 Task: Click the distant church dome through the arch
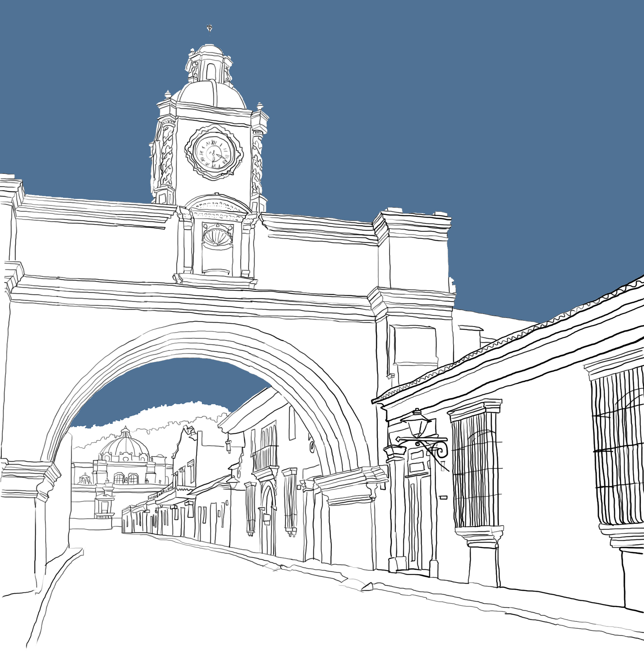click(125, 444)
